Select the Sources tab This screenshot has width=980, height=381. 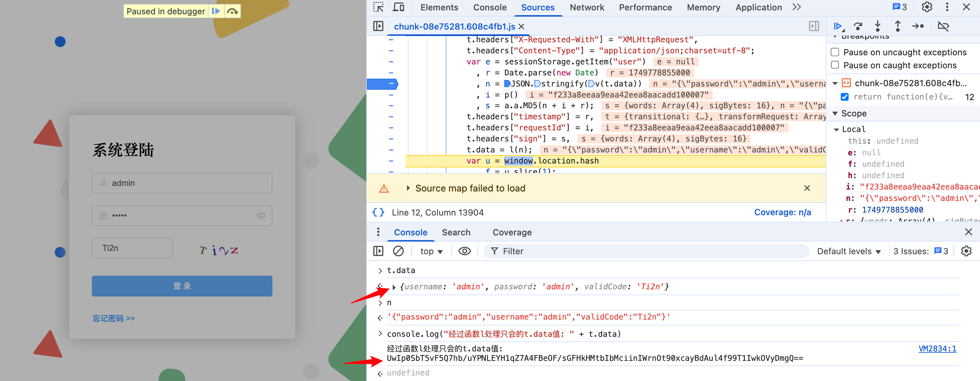(x=537, y=7)
